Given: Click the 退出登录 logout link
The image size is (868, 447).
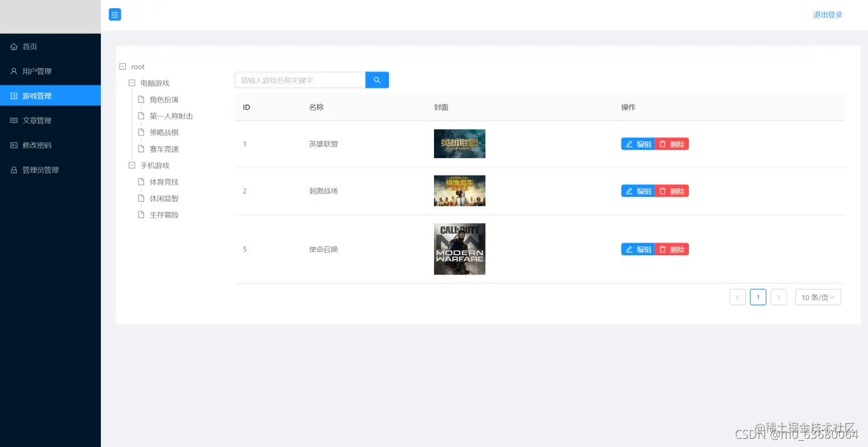Looking at the screenshot, I should pos(828,14).
